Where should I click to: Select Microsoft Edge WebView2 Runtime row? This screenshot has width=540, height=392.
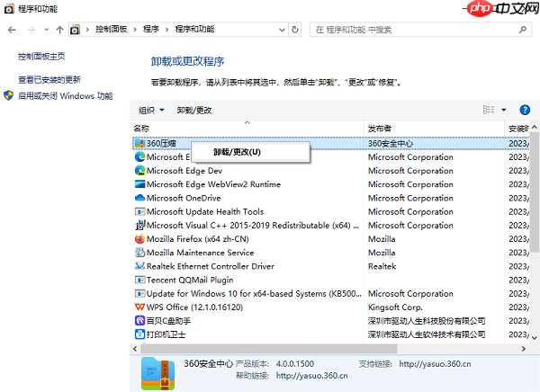click(330, 184)
